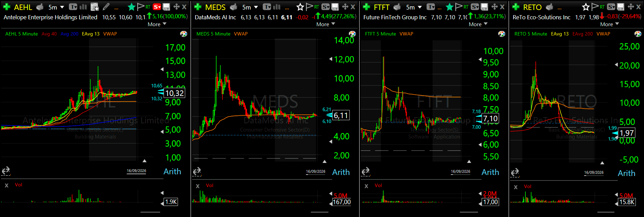The image size is (644, 217).
Task: Click the scroll arrows icon below the MEDS chart
Action: [197, 171]
